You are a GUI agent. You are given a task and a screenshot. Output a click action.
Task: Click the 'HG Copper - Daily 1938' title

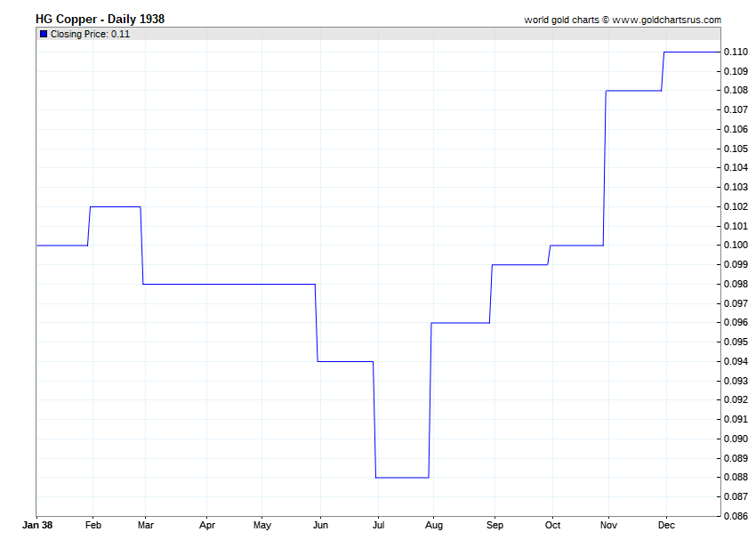click(100, 20)
